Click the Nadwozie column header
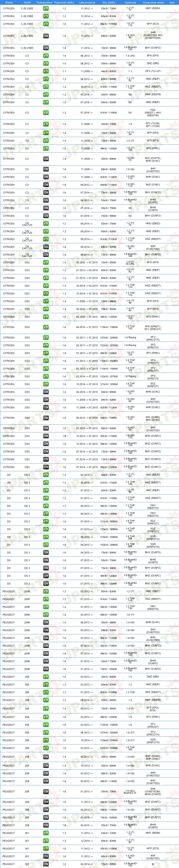 tap(130, 2)
